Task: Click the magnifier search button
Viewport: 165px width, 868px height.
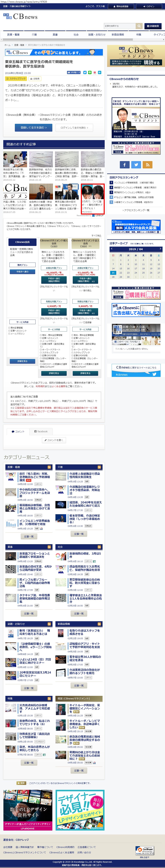Action: [x=139, y=26]
